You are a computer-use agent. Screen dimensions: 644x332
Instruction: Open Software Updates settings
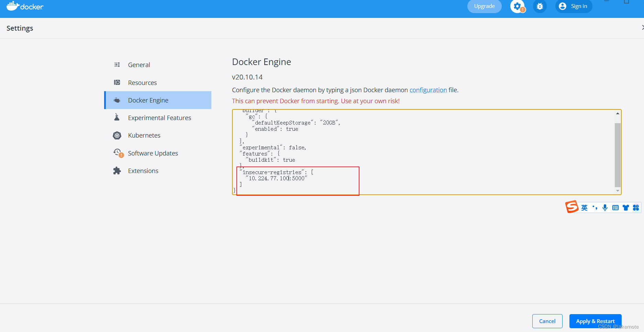(x=153, y=153)
